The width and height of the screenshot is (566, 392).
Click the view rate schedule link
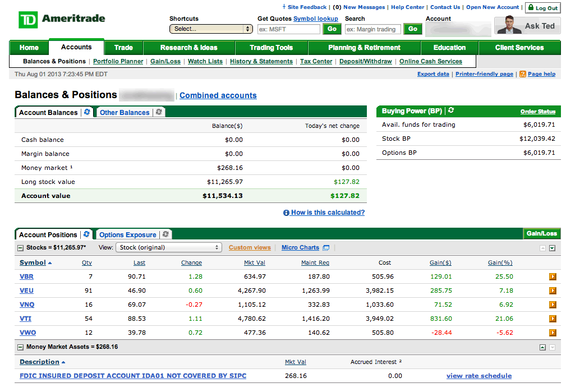coord(479,376)
